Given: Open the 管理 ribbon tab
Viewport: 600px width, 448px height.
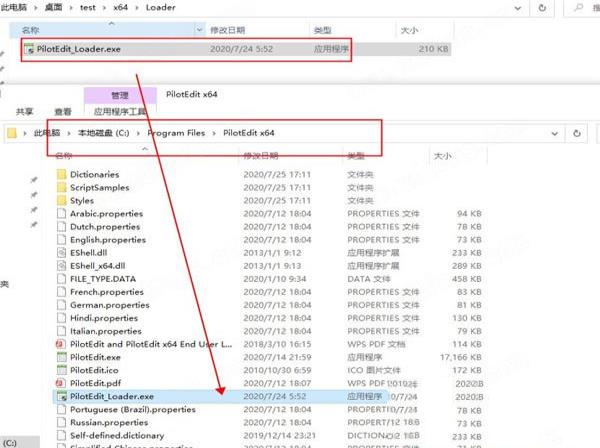Looking at the screenshot, I should coord(120,95).
